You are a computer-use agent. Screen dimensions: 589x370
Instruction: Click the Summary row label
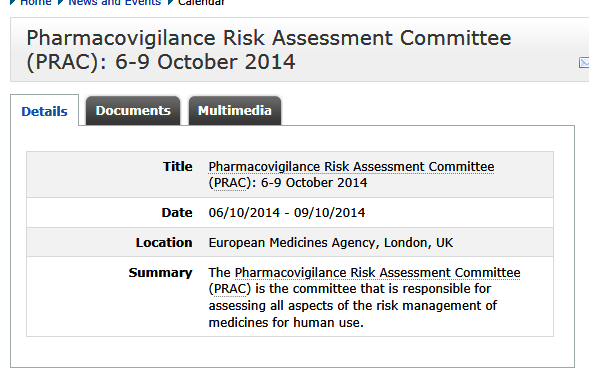pyautogui.click(x=160, y=273)
